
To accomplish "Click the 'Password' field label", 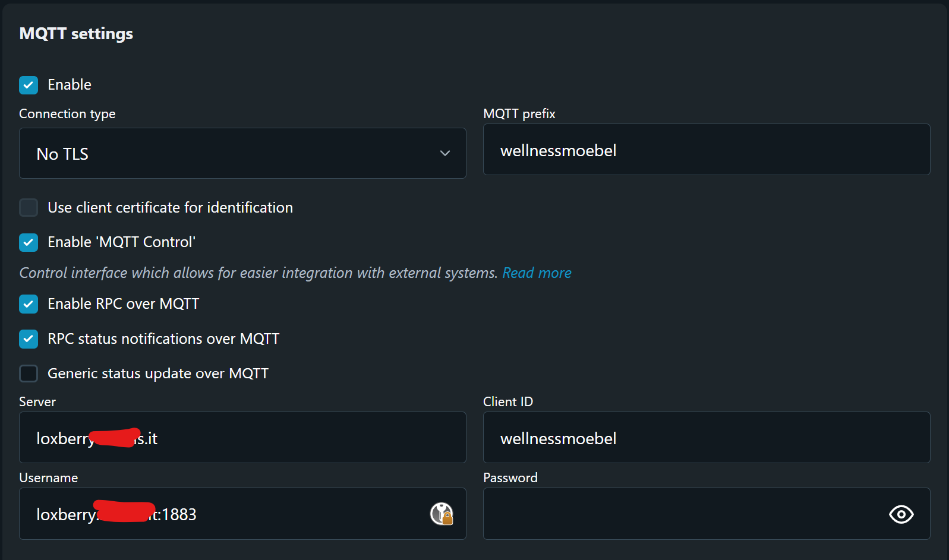I will (x=510, y=478).
